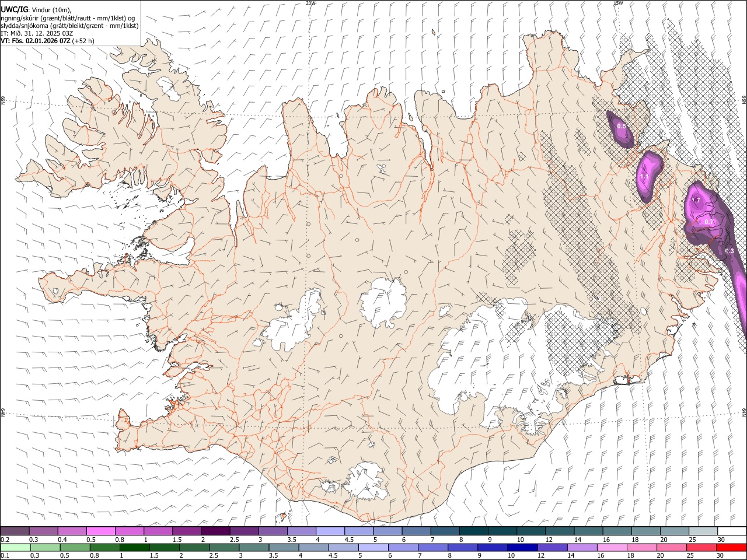Click the white 30 swatch in upper legend row
Screen dimensions: 747x560
click(x=731, y=531)
